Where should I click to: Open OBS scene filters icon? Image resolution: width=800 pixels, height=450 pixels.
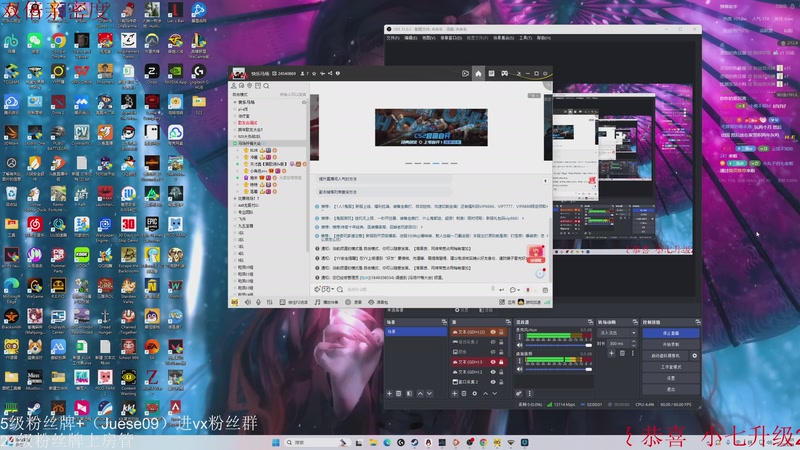pyautogui.click(x=409, y=393)
